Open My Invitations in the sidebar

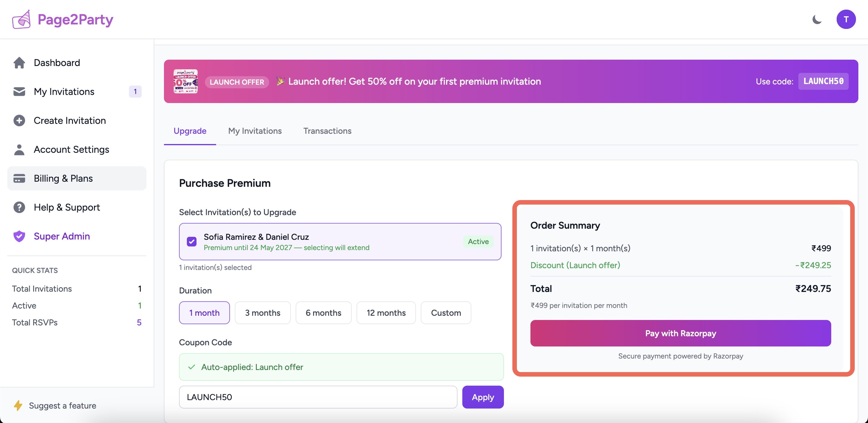click(x=77, y=92)
